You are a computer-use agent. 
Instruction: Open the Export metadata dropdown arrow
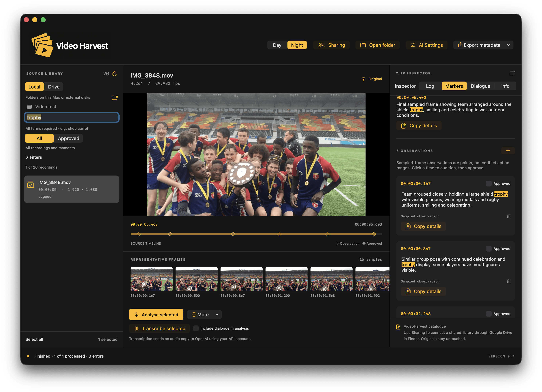click(x=508, y=45)
